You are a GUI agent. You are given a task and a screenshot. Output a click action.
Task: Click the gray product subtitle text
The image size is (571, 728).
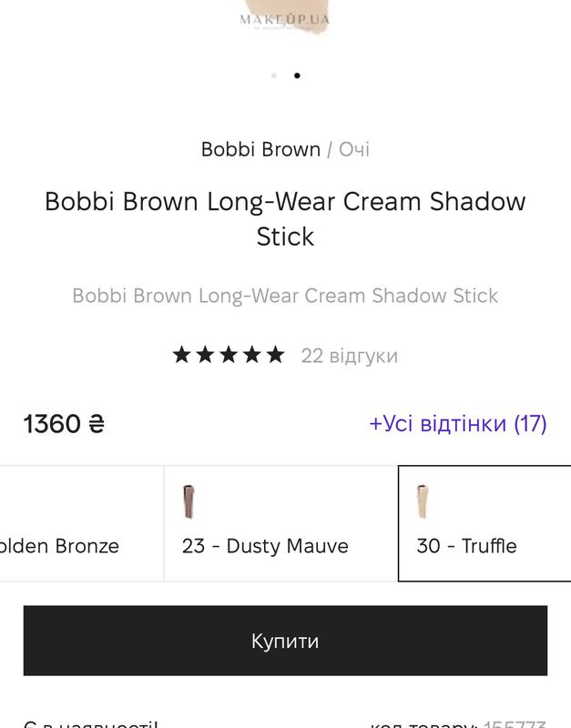(285, 296)
